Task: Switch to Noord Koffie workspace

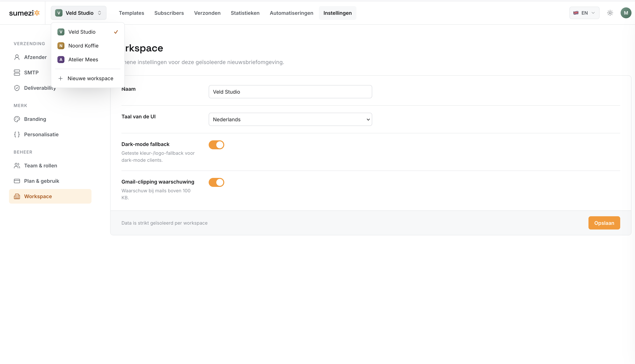Action: point(88,46)
